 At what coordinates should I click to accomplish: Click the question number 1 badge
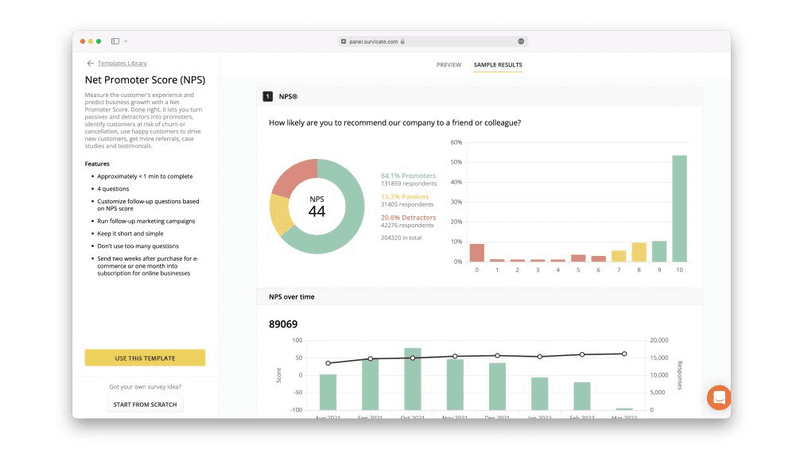(x=267, y=96)
